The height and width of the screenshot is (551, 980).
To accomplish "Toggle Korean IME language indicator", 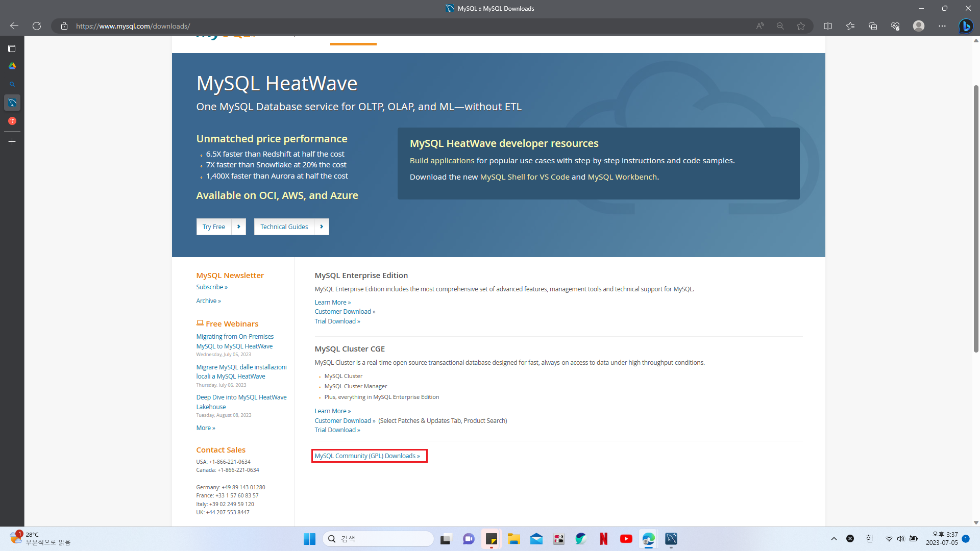I will click(x=870, y=539).
